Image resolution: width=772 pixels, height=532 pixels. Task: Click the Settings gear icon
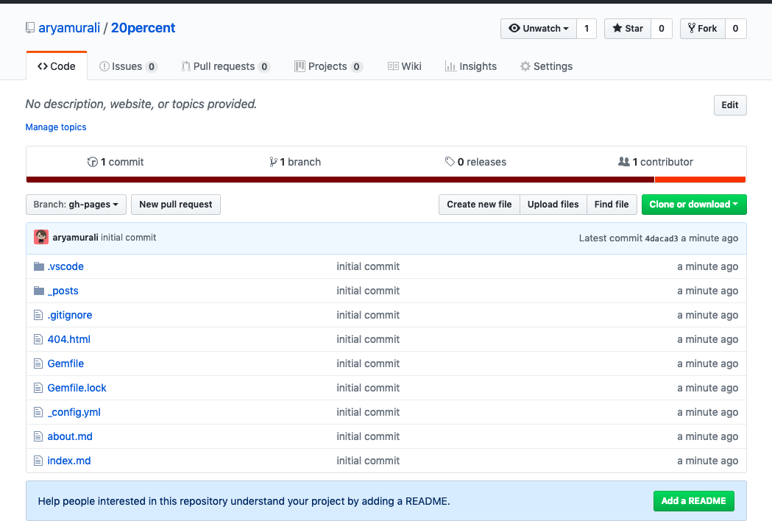coord(525,66)
